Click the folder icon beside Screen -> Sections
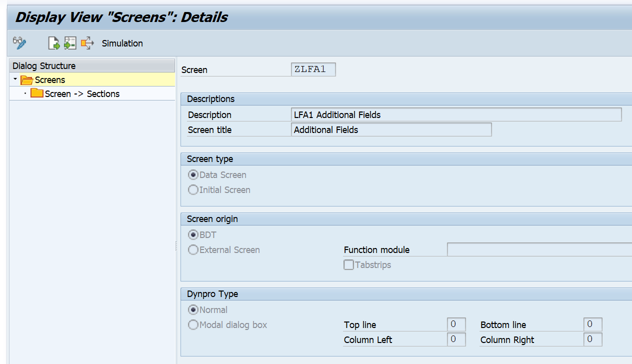 point(37,93)
